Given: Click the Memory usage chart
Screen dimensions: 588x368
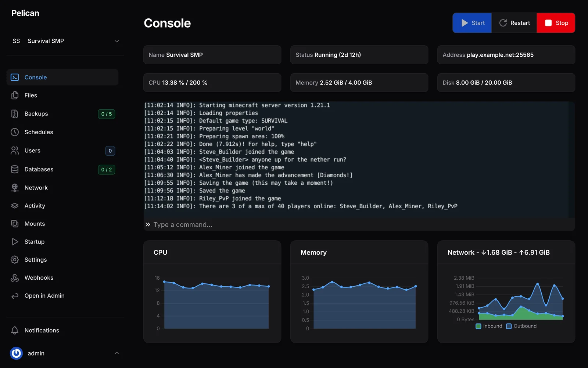Looking at the screenshot, I should [359, 303].
